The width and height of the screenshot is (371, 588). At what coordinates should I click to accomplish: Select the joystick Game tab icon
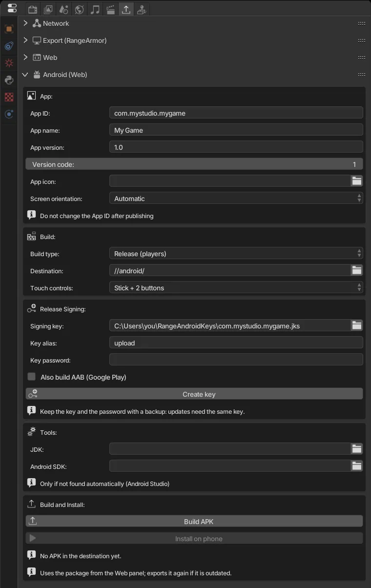coord(142,9)
